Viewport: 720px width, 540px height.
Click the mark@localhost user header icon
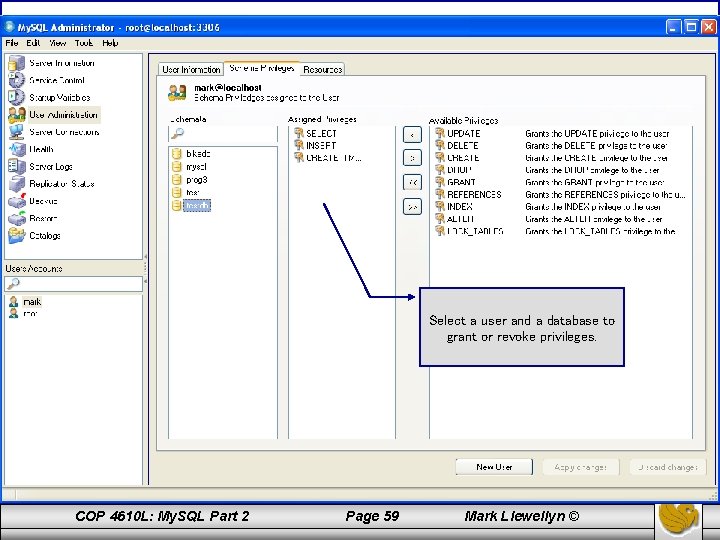point(177,92)
